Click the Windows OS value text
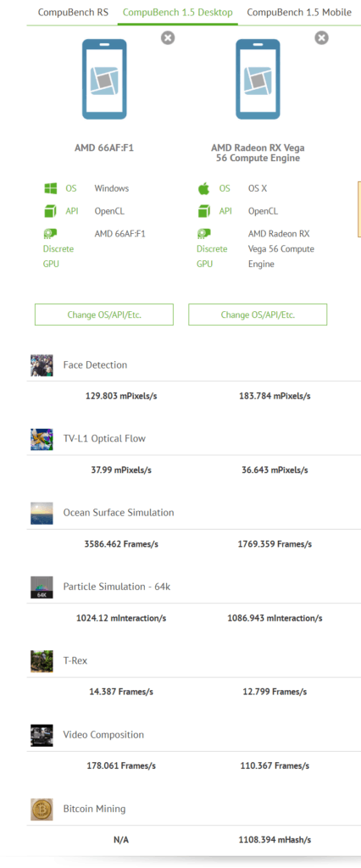 point(111,188)
